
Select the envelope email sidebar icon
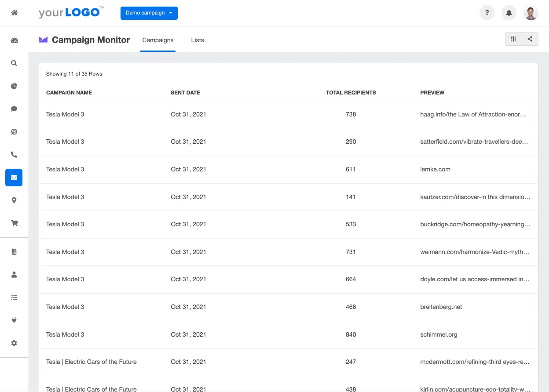pos(14,178)
